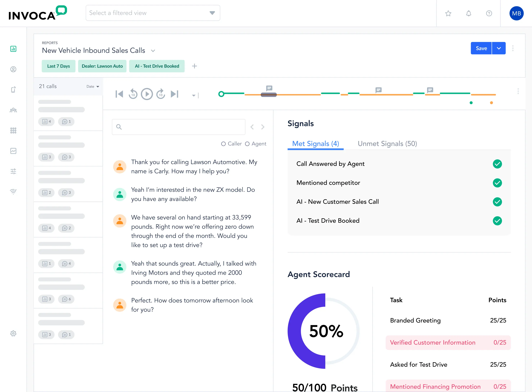Expand the New Vehicle Inbound Sales Calls report dropdown
Image resolution: width=532 pixels, height=392 pixels.
click(153, 51)
